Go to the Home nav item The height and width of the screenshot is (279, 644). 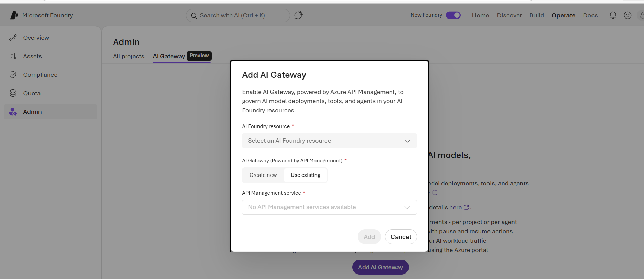pyautogui.click(x=481, y=15)
